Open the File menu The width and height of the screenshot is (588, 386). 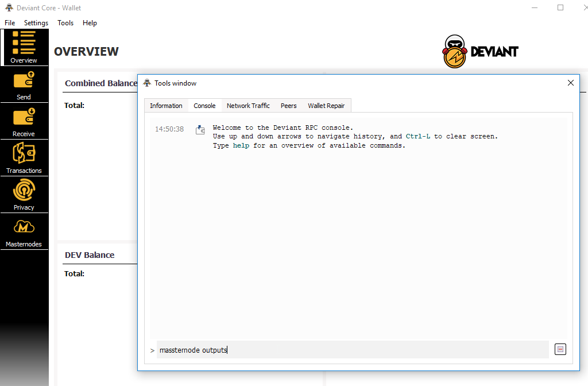coord(10,23)
